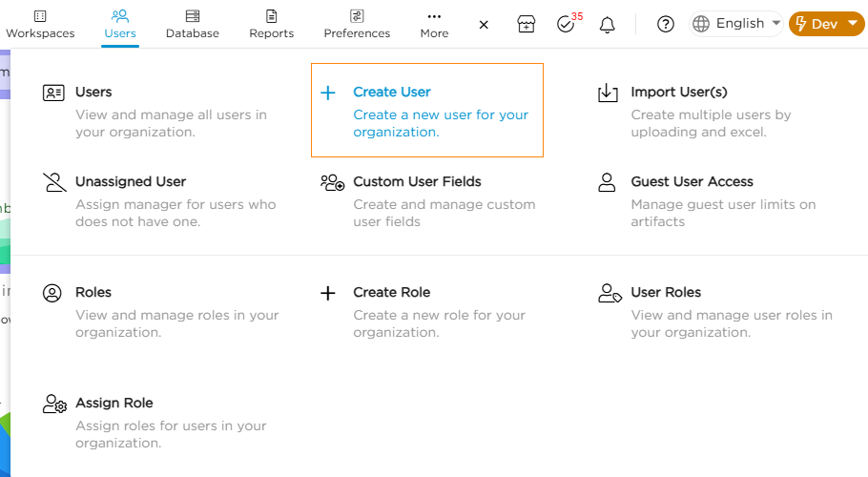
Task: Open the More menu
Action: (434, 24)
